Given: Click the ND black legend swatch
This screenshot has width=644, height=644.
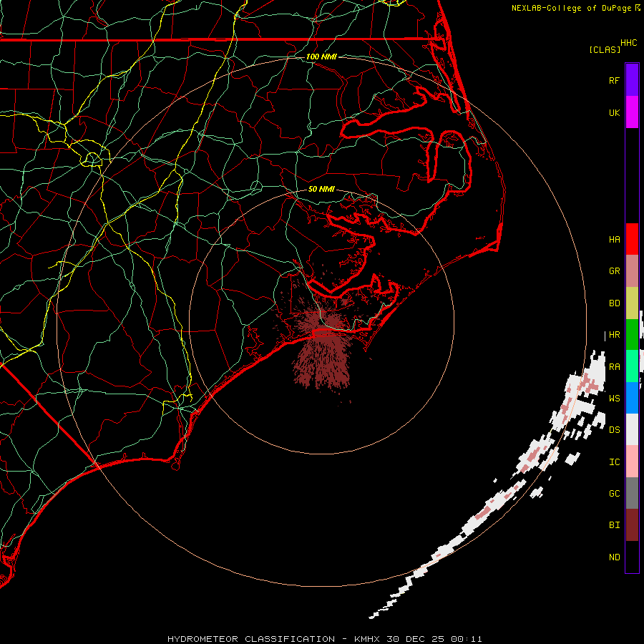Looking at the screenshot, I should [x=632, y=557].
